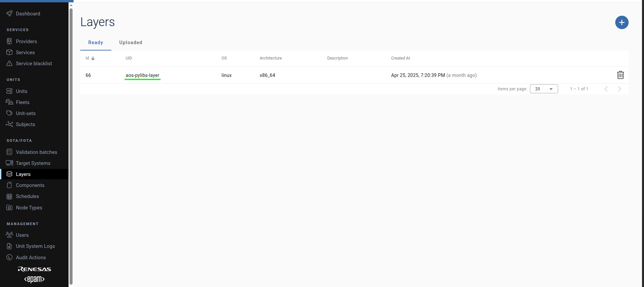This screenshot has width=644, height=287.
Task: Open Unit System Logs page
Action: click(x=35, y=246)
